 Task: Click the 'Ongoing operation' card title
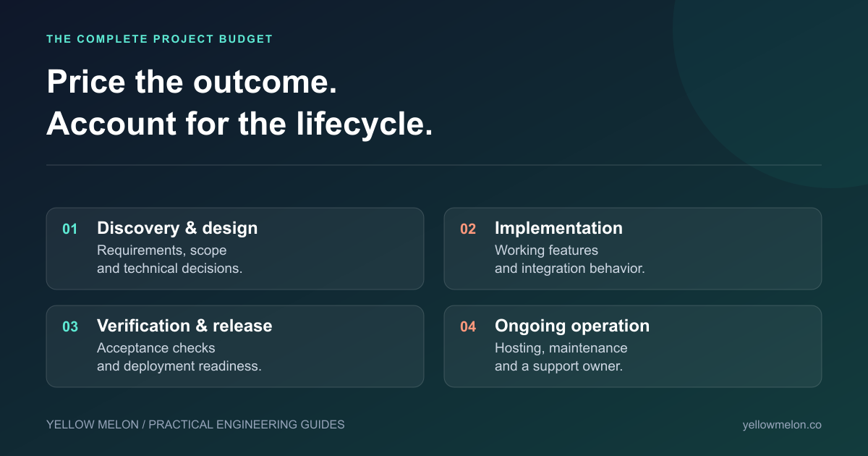(x=572, y=326)
